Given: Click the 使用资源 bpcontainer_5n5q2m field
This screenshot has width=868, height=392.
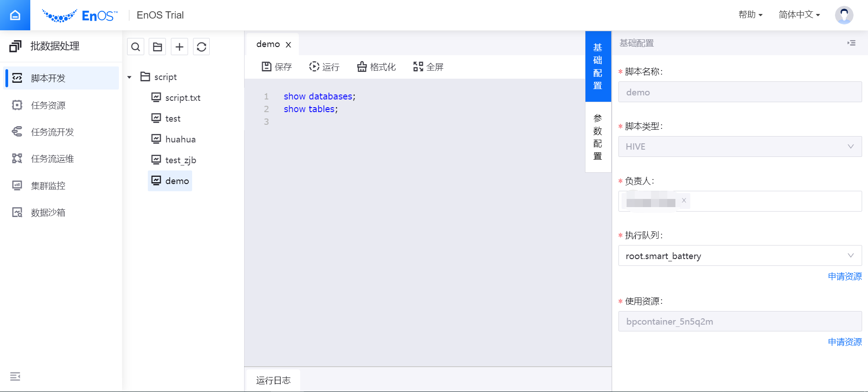Looking at the screenshot, I should click(740, 321).
